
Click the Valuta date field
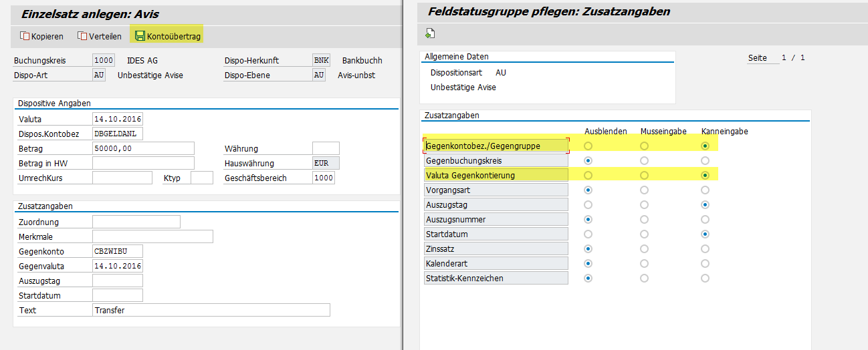click(x=118, y=120)
